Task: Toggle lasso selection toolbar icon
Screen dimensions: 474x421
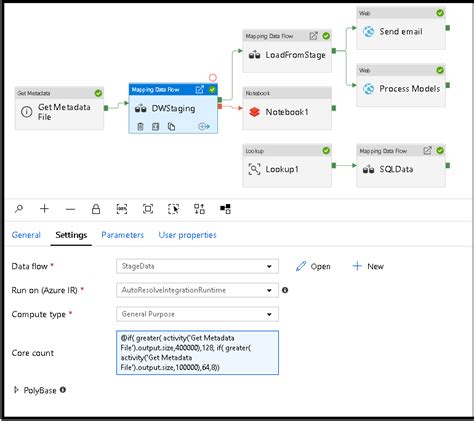Action: coord(173,209)
